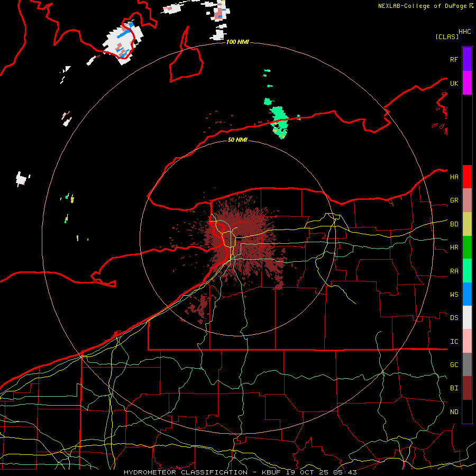
Task: Click the "BD" legend label
Action: (x=454, y=224)
